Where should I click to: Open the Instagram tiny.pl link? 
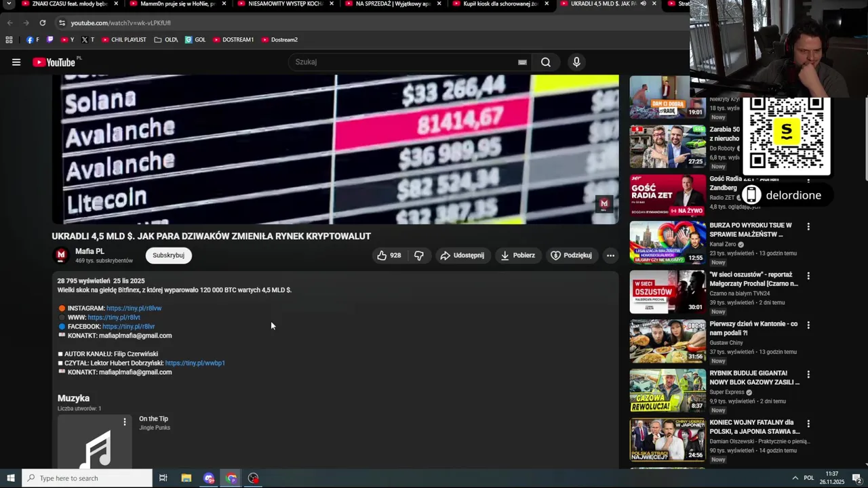(x=134, y=308)
